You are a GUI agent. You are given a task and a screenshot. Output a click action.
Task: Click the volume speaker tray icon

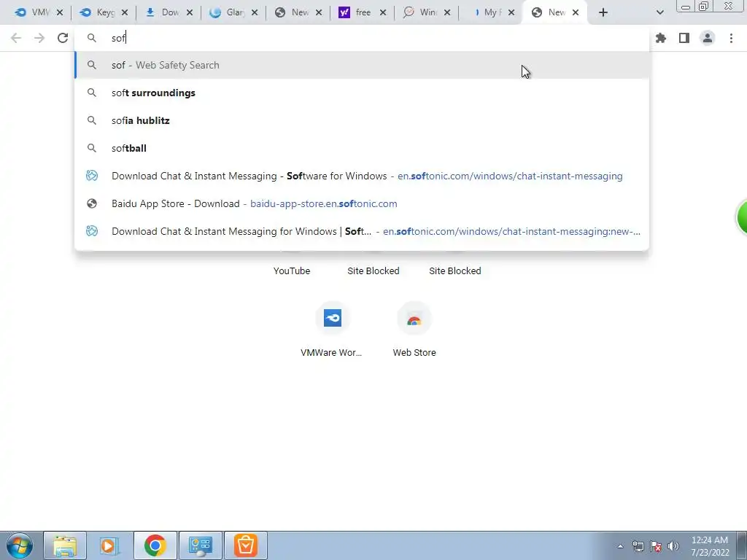[x=673, y=546]
